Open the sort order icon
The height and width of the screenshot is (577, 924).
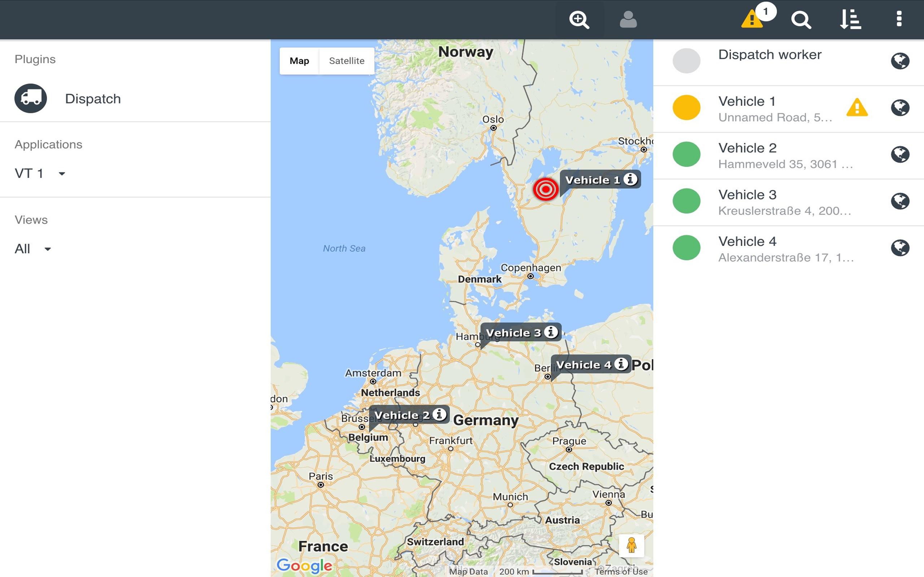pos(850,19)
